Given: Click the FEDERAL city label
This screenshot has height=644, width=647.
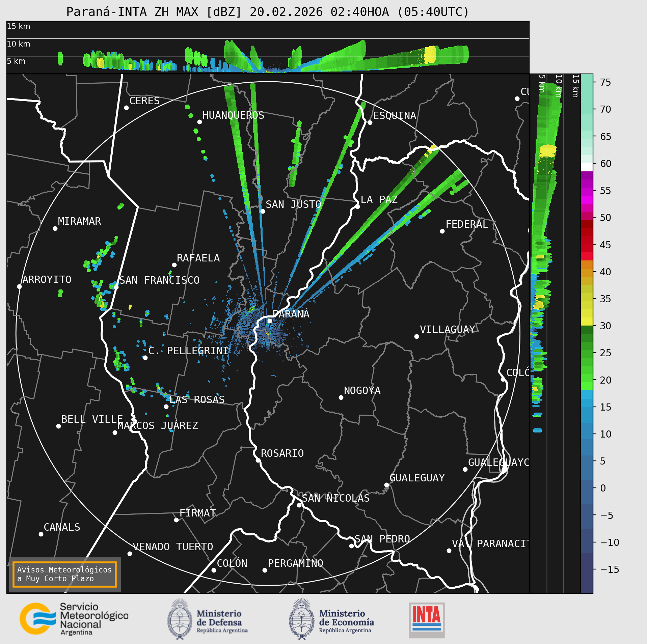Looking at the screenshot, I should coord(467,224).
